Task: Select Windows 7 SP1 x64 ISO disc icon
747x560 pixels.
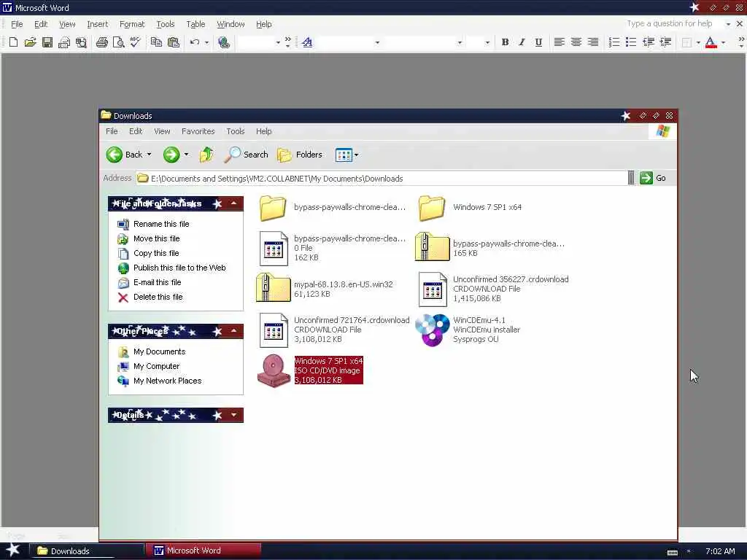Action: tap(274, 371)
